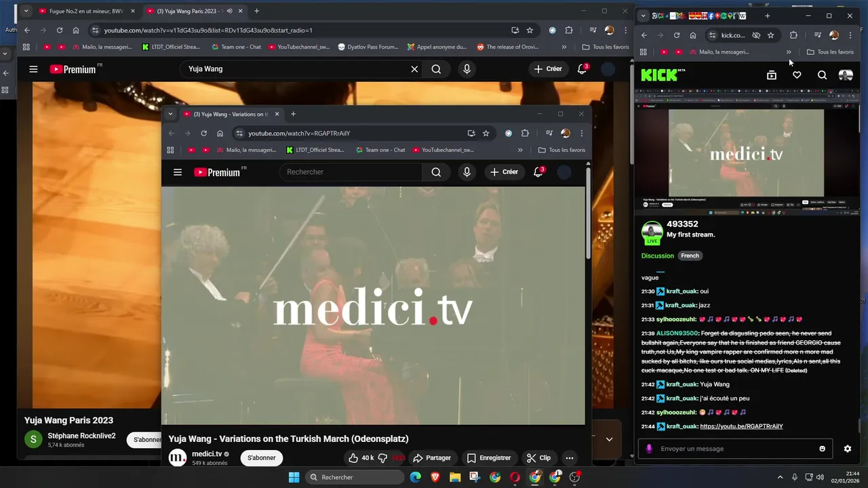Open LTDT_Officiel Strea bookmark in front window
This screenshot has height=488, width=868.
click(315, 150)
